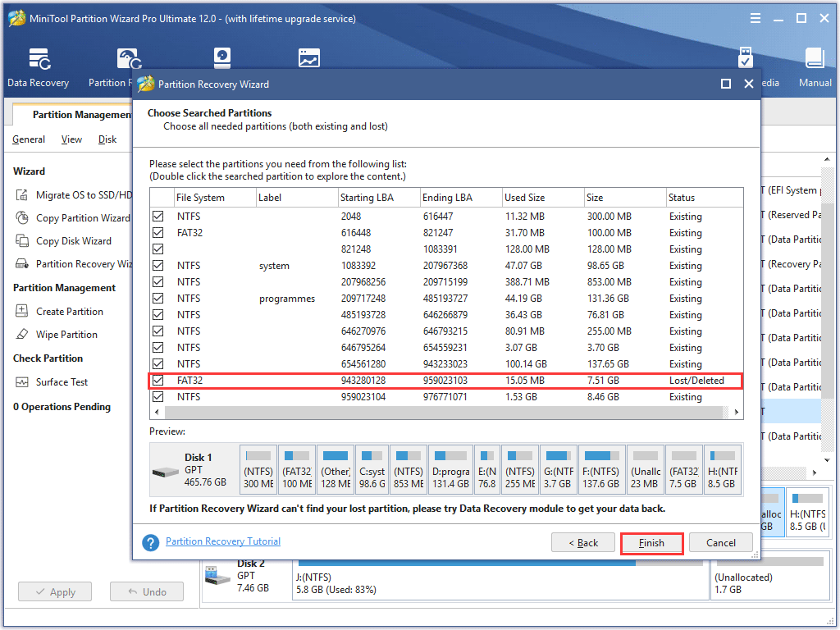Screen dimensions: 840x630
Task: Click the Wipe Partition icon
Action: 22,335
